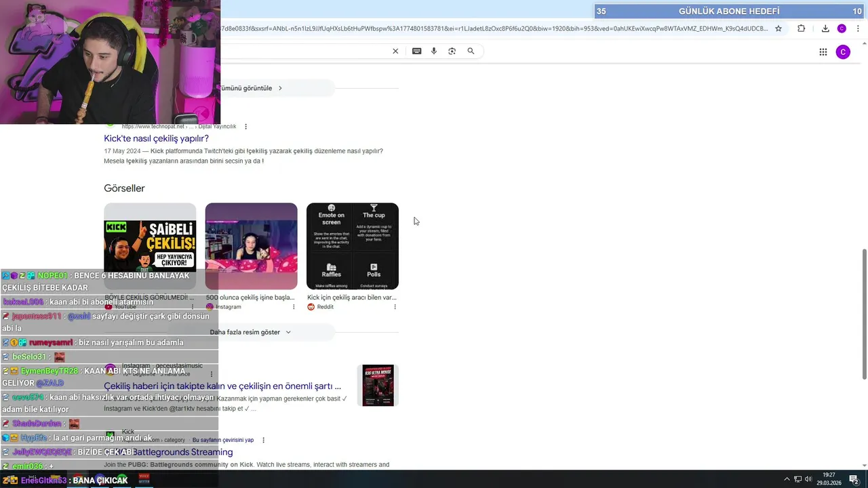Open the Chrome three-dot menu

[858, 28]
